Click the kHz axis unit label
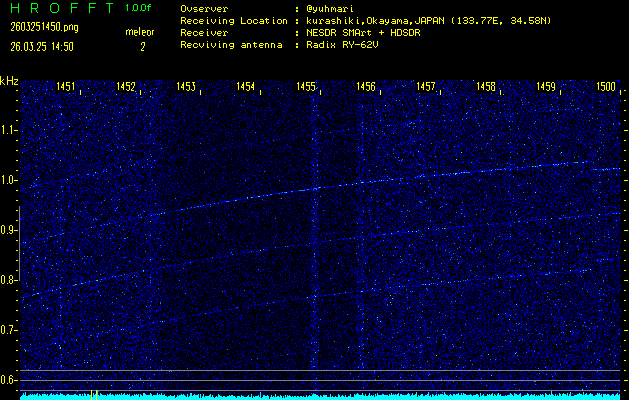 pyautogui.click(x=9, y=80)
